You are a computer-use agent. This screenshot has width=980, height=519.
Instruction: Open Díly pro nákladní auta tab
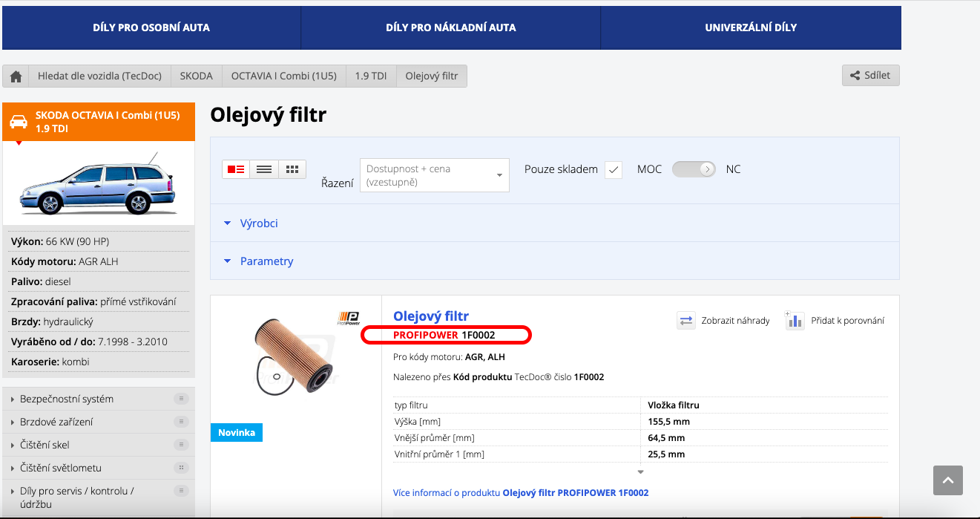tap(451, 27)
